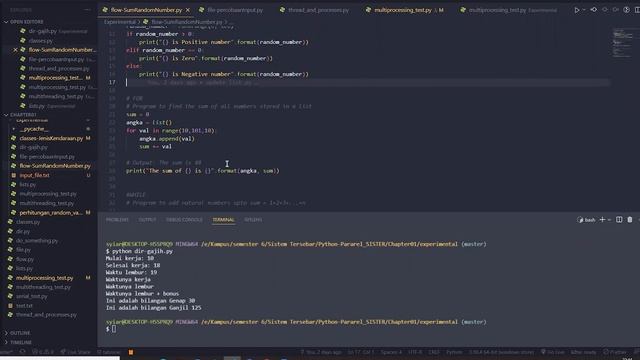Click Python icon beside thread_and_processes.py in tree
The height and width of the screenshot is (360, 640).
coord(10,315)
